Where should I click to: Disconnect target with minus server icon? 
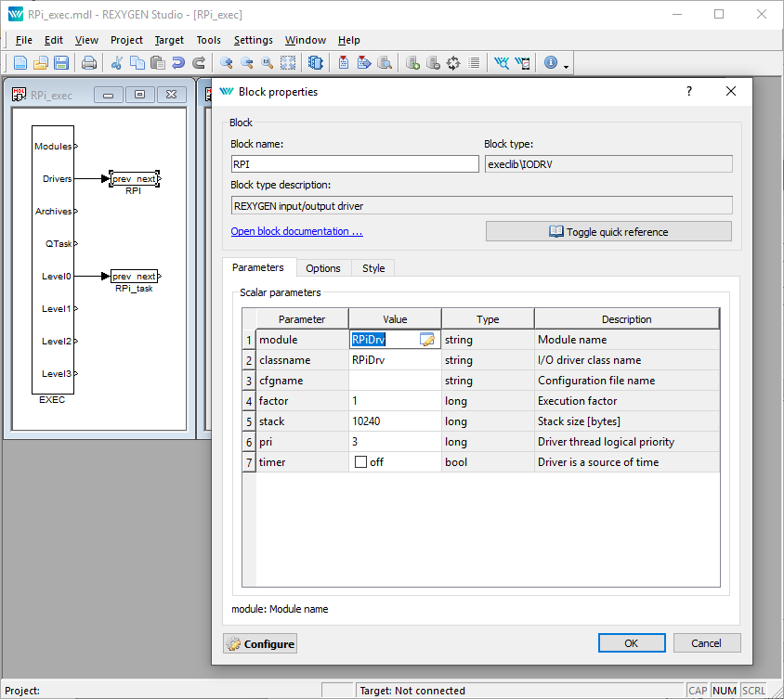point(433,63)
